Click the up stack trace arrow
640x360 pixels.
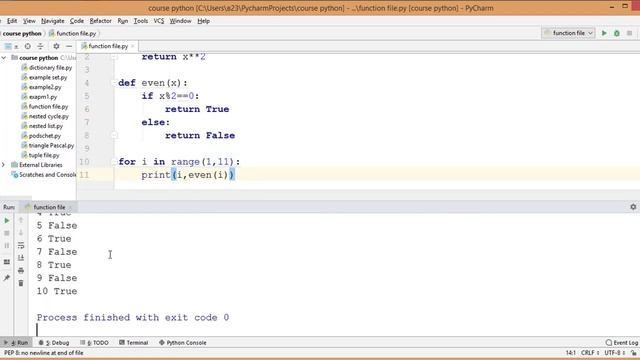pyautogui.click(x=21, y=220)
